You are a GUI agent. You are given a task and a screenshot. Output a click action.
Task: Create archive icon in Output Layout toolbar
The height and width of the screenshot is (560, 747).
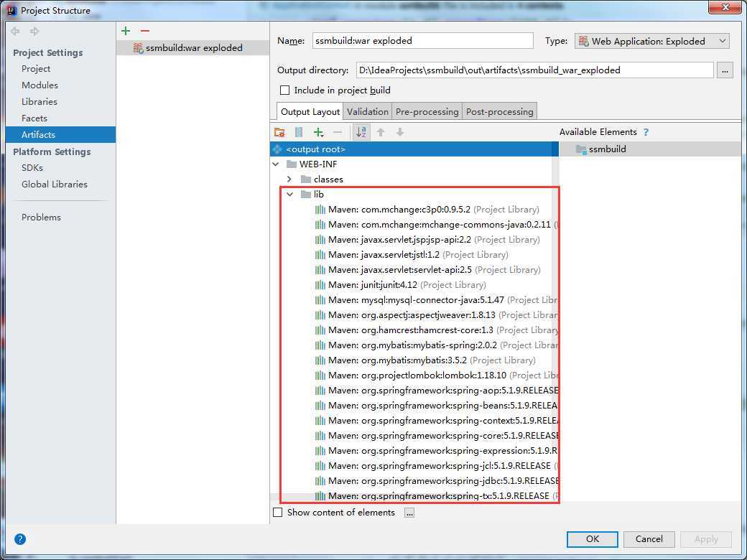(x=299, y=132)
